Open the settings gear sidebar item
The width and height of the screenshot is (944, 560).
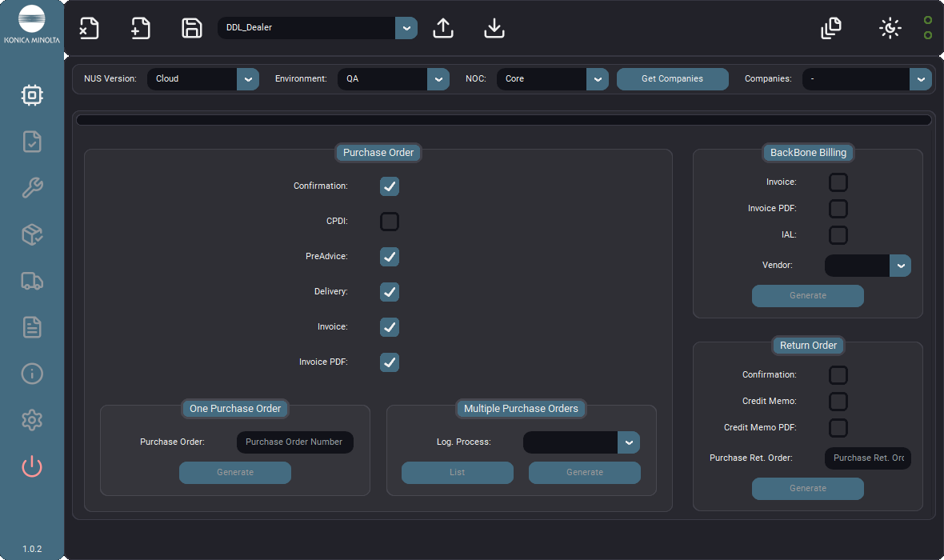[32, 420]
